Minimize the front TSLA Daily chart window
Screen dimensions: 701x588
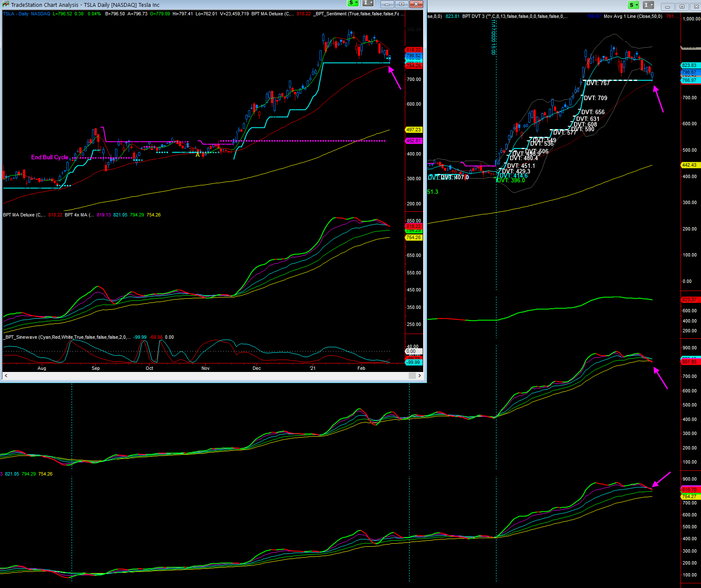coord(387,4)
